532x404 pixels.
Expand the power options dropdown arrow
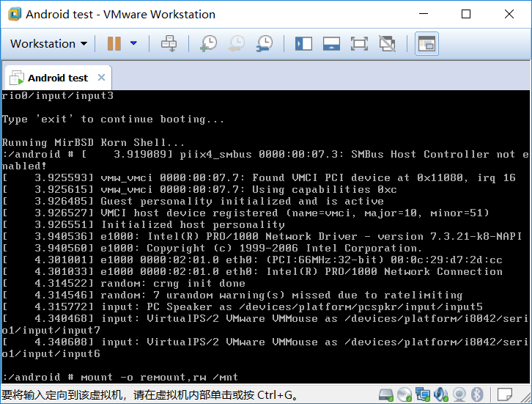(x=133, y=44)
